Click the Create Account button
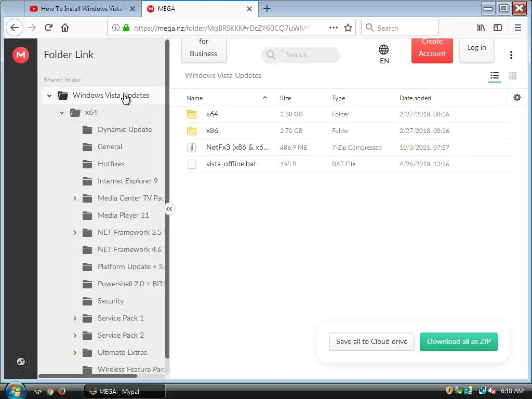Screen dimensions: 532x399 point(432,50)
